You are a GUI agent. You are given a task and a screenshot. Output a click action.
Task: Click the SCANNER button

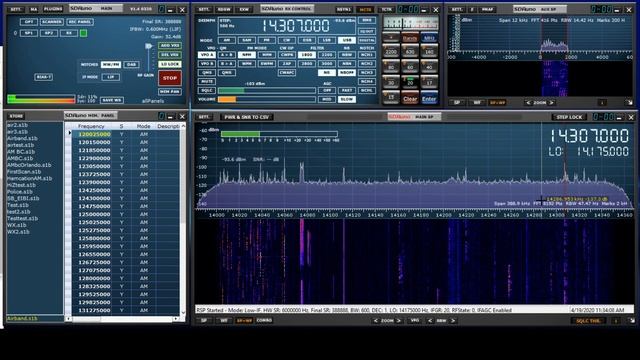pyautogui.click(x=52, y=22)
